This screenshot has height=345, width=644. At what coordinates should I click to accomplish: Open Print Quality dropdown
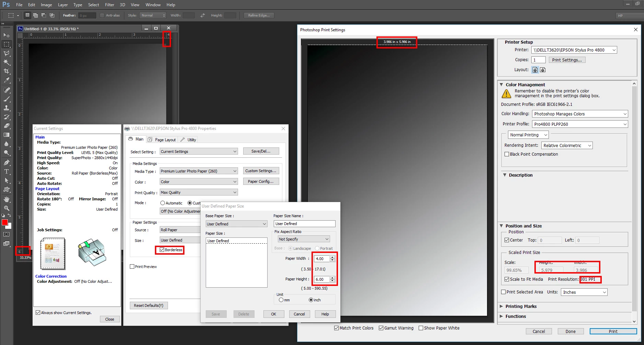[199, 192]
